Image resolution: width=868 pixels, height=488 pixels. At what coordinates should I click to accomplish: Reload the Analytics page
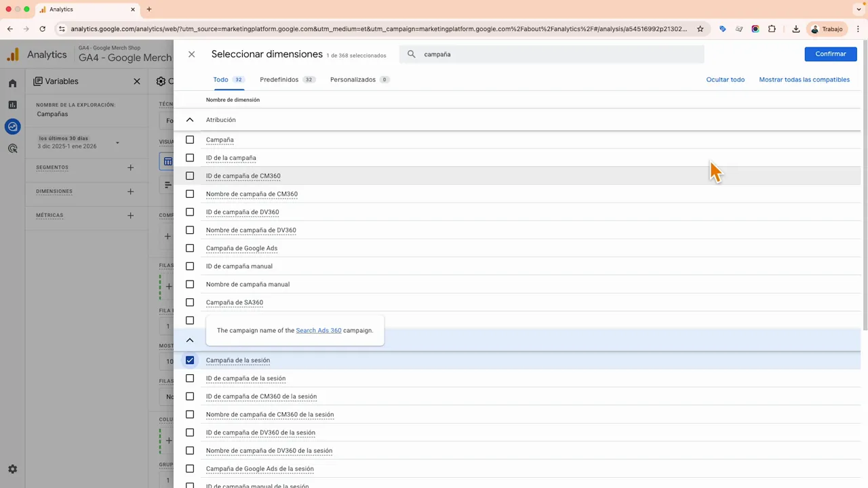[43, 29]
